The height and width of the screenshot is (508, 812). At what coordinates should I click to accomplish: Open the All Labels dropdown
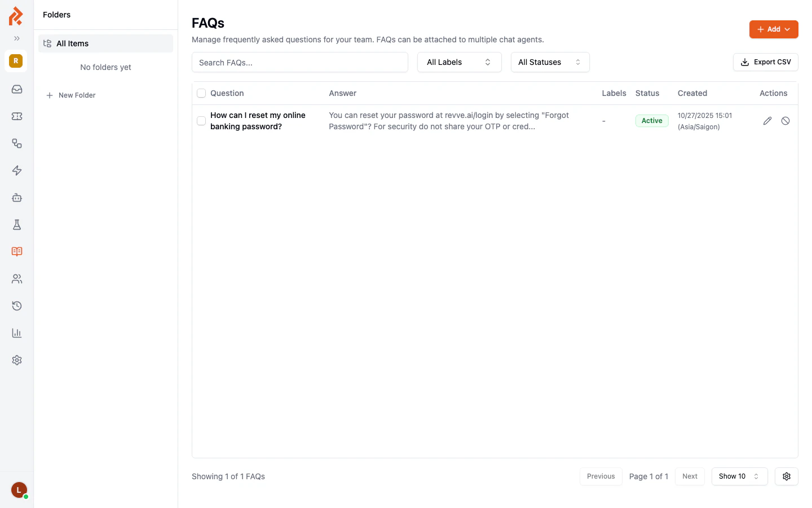click(459, 62)
